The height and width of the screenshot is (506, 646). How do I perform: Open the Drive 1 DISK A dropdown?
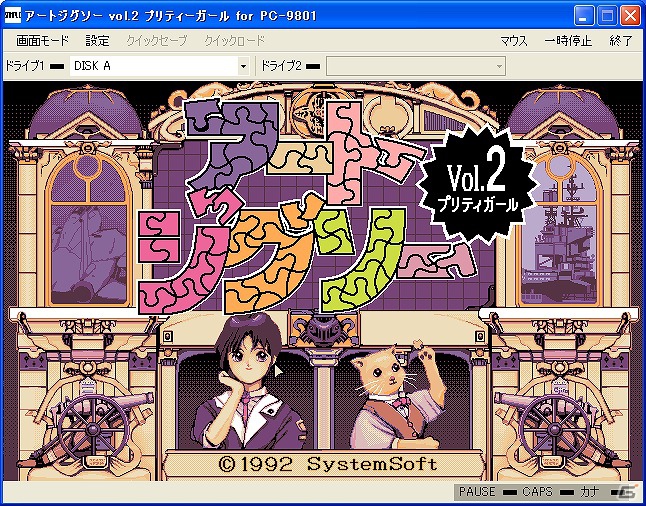click(x=159, y=66)
